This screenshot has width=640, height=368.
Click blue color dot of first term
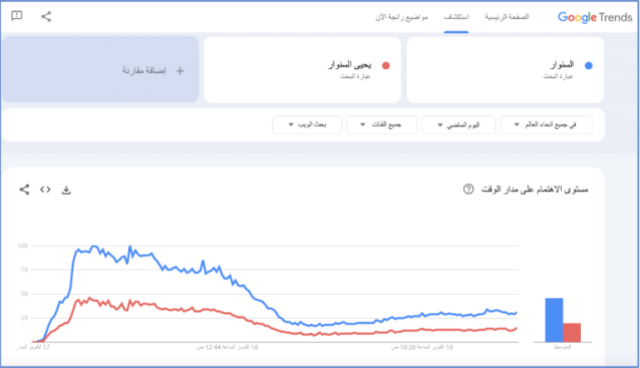589,65
